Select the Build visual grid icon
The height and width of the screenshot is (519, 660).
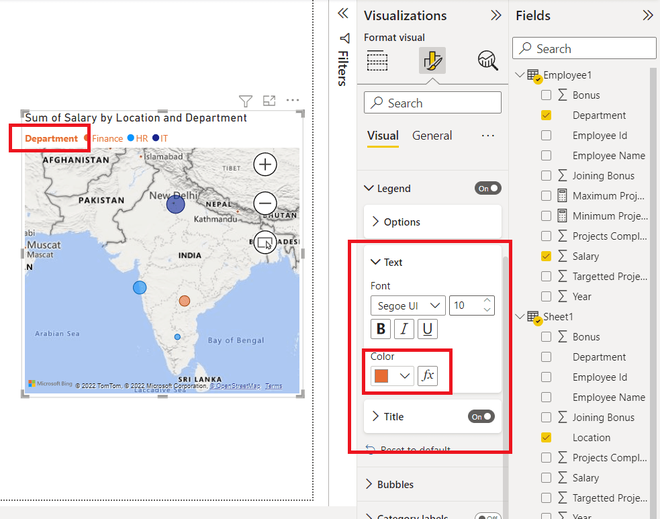point(377,61)
